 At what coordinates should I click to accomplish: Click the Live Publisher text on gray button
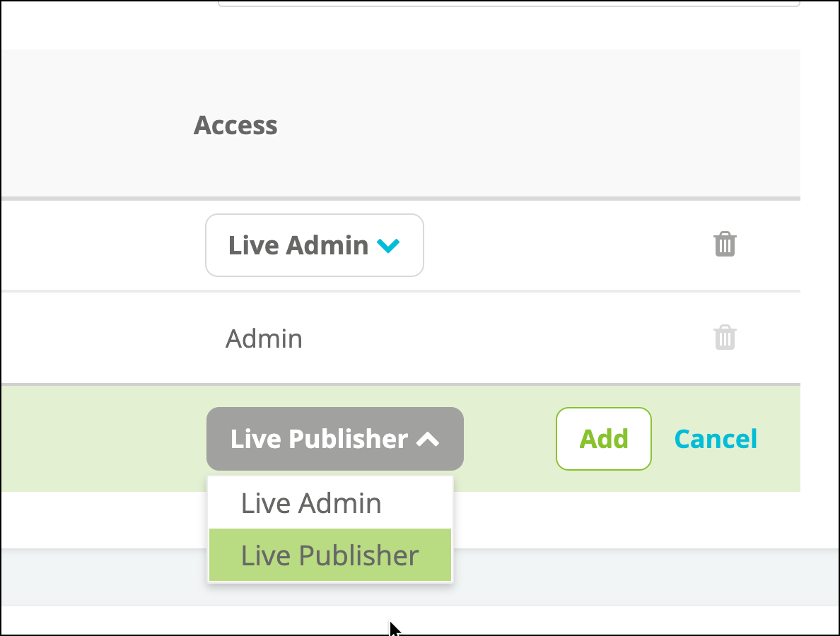coord(320,439)
